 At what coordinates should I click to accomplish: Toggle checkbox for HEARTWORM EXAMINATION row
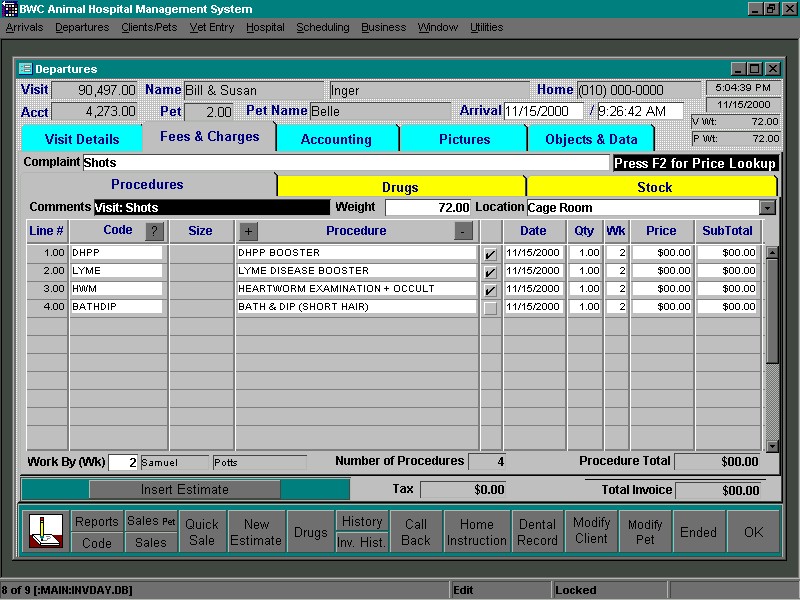tap(490, 290)
